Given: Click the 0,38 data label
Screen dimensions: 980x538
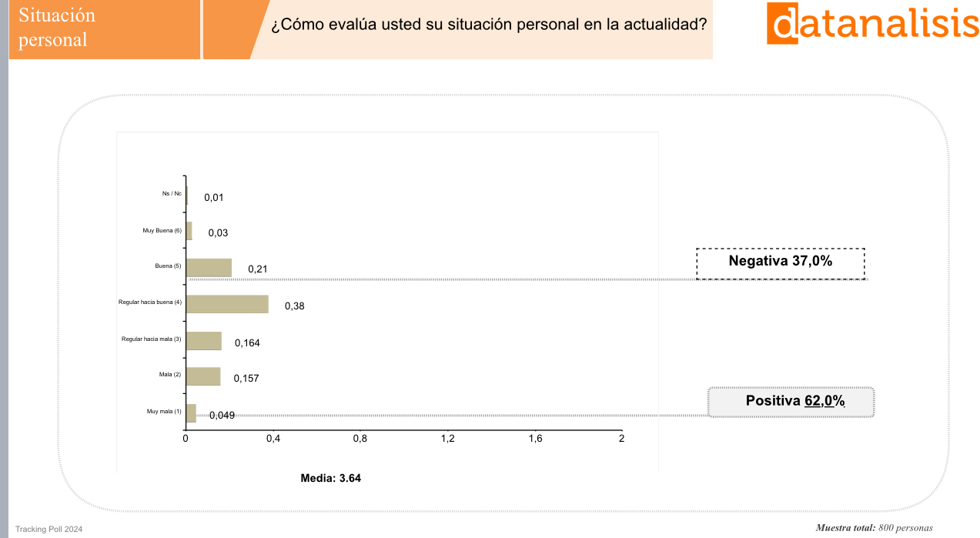Looking at the screenshot, I should coord(295,306).
